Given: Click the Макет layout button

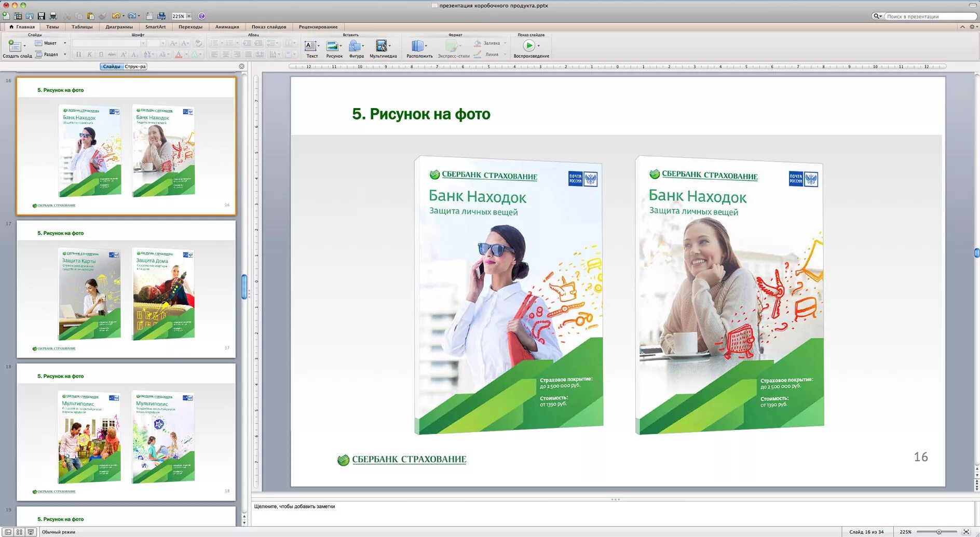Looking at the screenshot, I should coord(46,43).
